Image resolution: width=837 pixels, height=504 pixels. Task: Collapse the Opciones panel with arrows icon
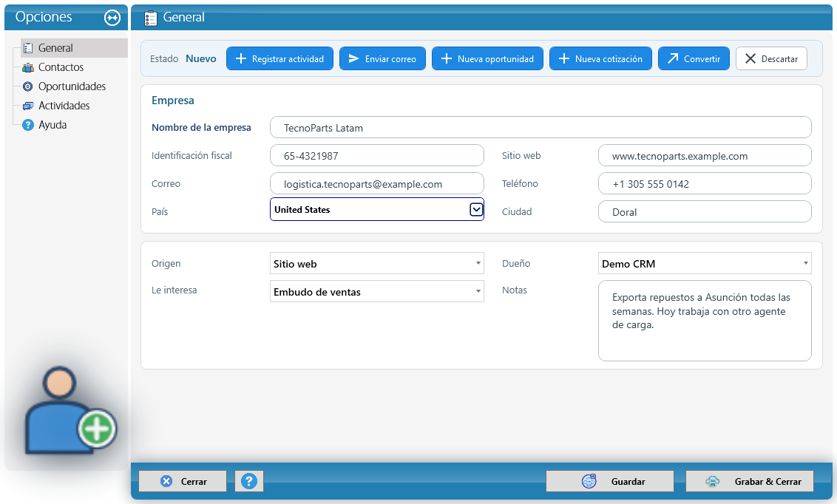pyautogui.click(x=112, y=18)
